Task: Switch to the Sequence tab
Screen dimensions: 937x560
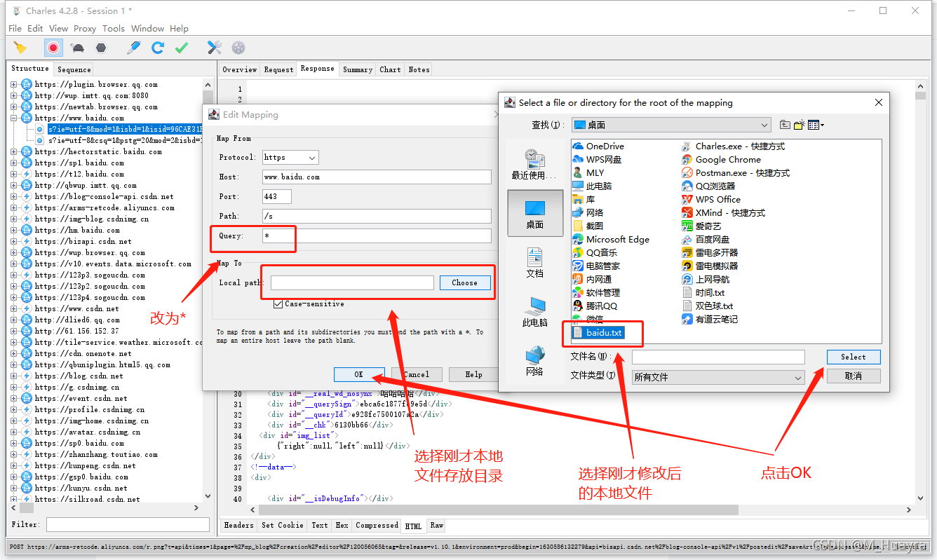Action: 74,69
